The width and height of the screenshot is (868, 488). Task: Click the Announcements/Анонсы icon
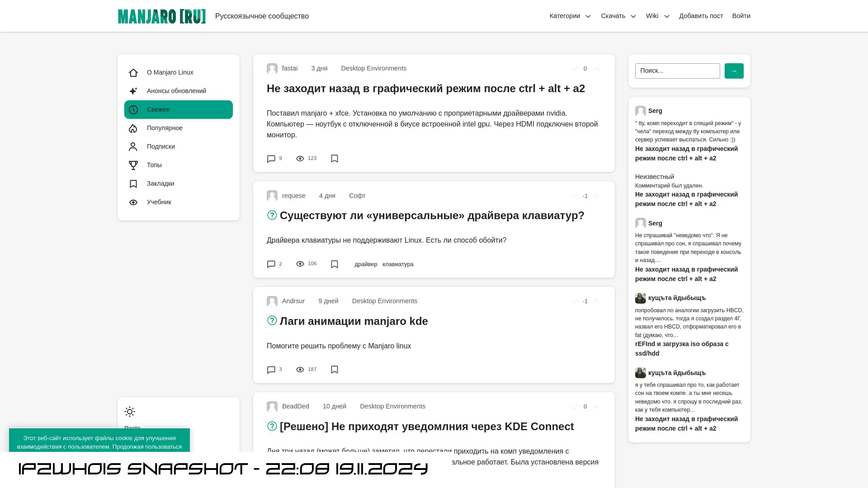coord(133,90)
